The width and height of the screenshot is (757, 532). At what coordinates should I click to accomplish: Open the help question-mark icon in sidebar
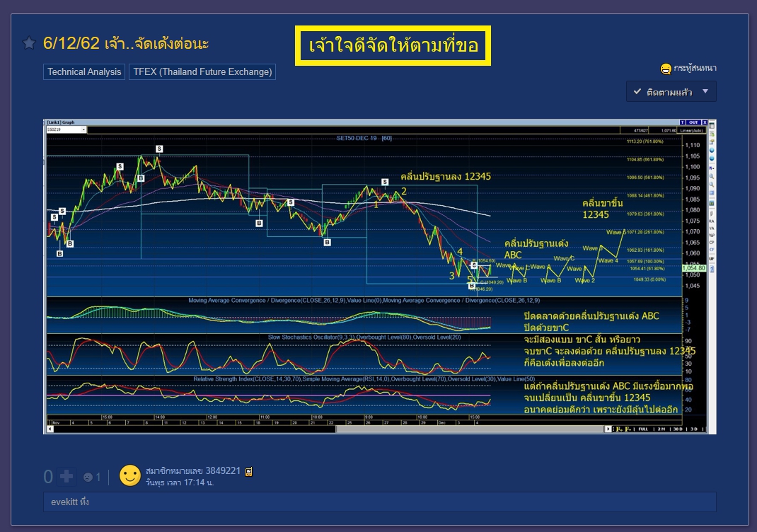pyautogui.click(x=712, y=269)
